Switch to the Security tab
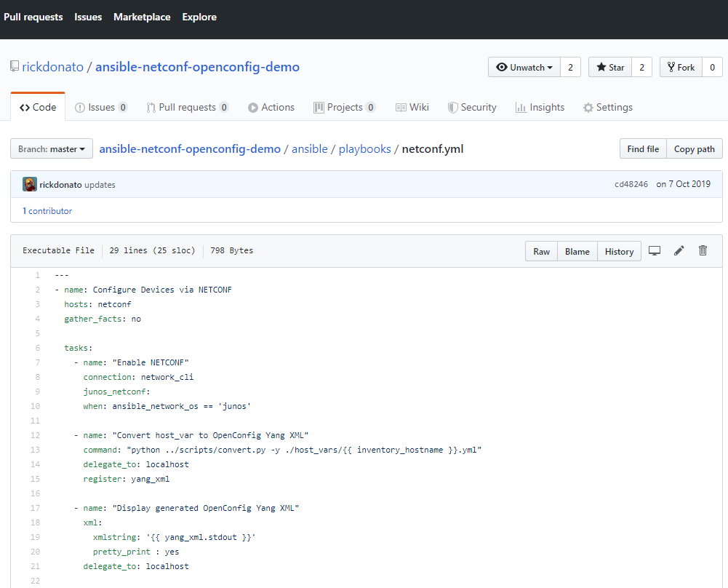Viewport: 728px width, 588px height. pos(472,107)
